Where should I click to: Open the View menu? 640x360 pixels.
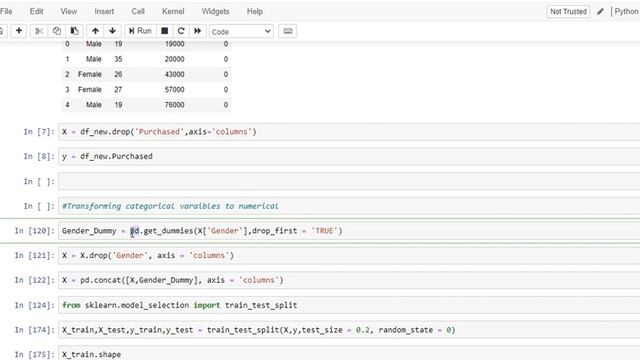point(69,11)
